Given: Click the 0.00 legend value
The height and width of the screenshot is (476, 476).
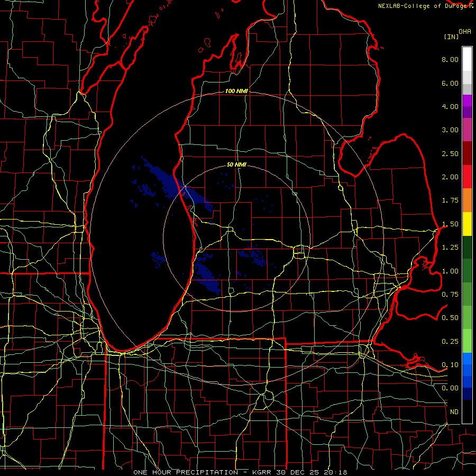Looking at the screenshot, I should [x=450, y=388].
